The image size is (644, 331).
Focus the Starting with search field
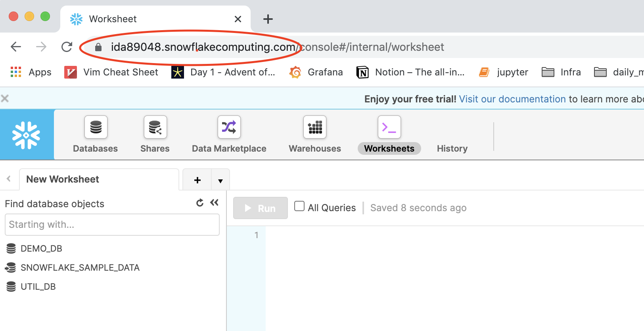(112, 225)
